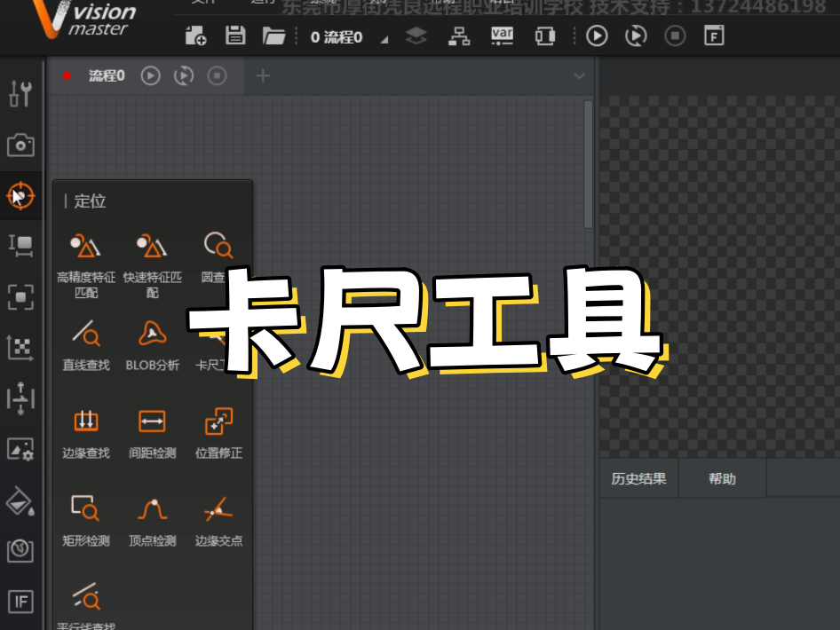840x630 pixels.
Task: Save the solution with the floppy disk icon
Action: point(235,35)
